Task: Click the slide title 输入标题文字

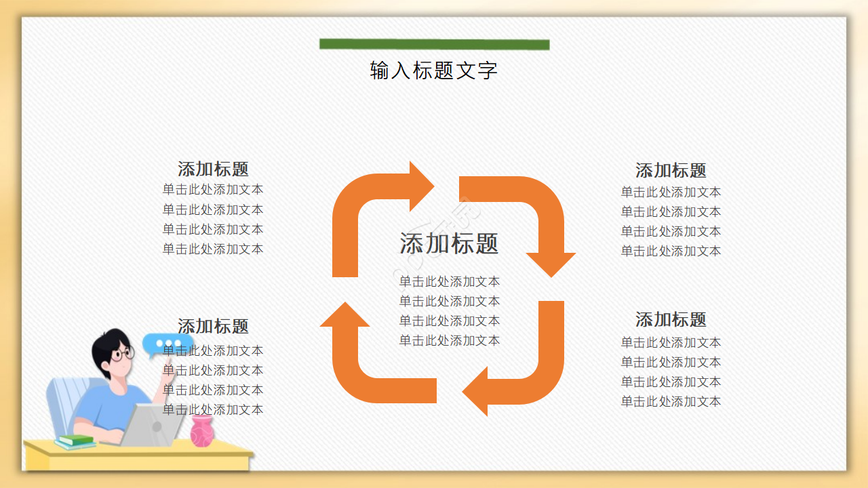Action: pos(434,69)
